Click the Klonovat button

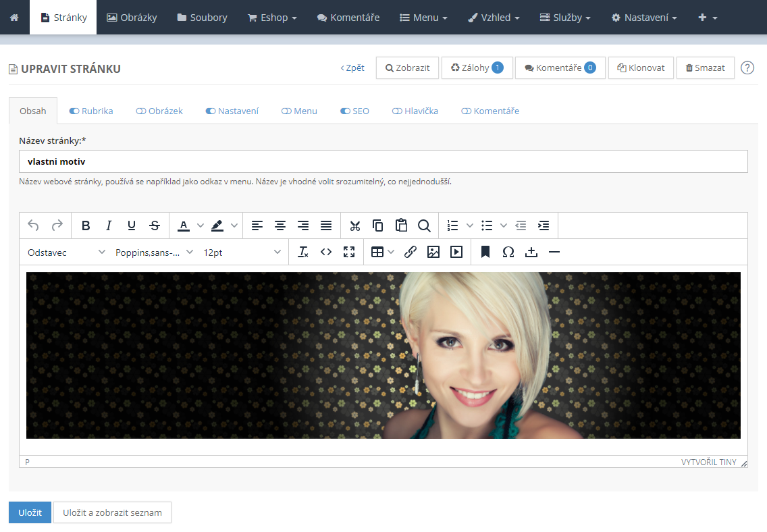click(x=641, y=68)
